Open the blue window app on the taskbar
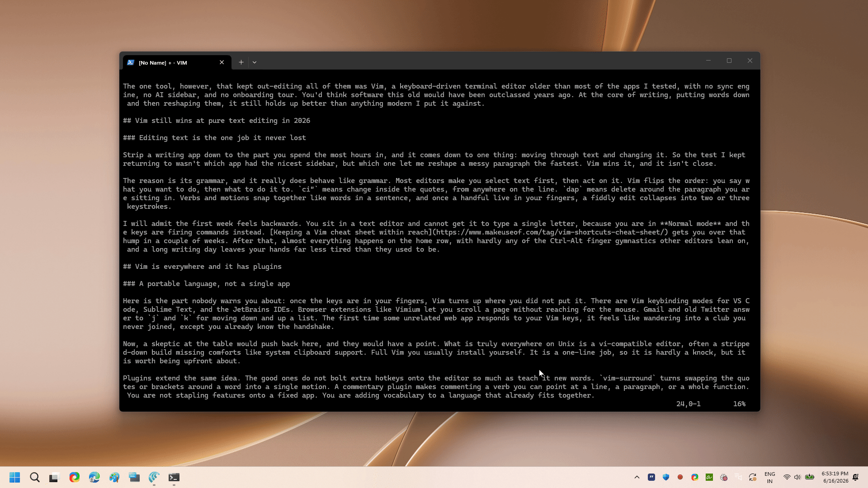 (x=134, y=477)
